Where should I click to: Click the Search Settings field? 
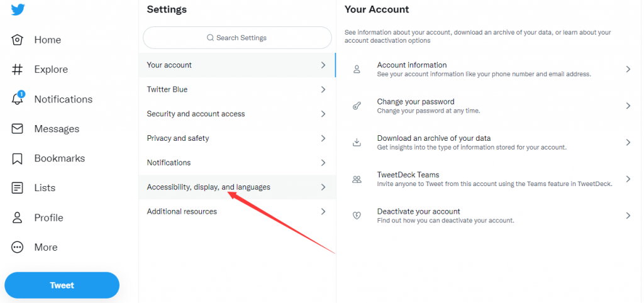tap(237, 38)
